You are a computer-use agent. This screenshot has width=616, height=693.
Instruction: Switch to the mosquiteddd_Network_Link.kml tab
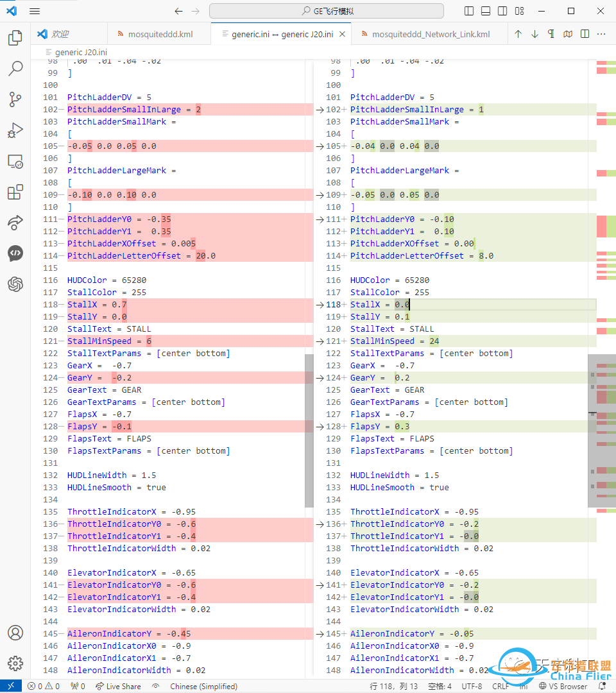pos(431,34)
